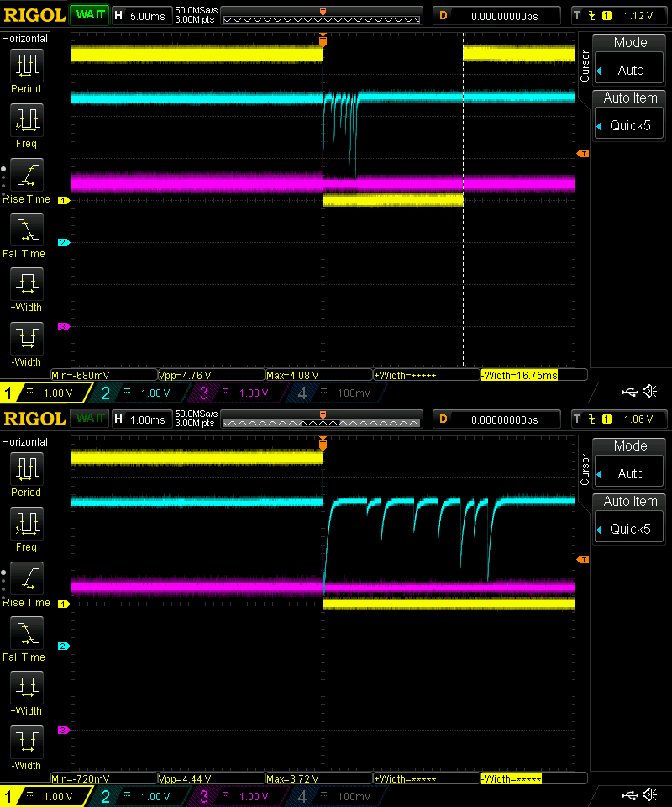Click the speaker sound icon in the lower capture

click(650, 796)
